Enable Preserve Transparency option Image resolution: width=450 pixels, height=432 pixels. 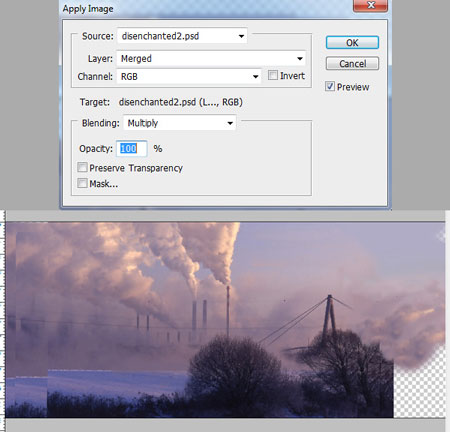(x=82, y=167)
